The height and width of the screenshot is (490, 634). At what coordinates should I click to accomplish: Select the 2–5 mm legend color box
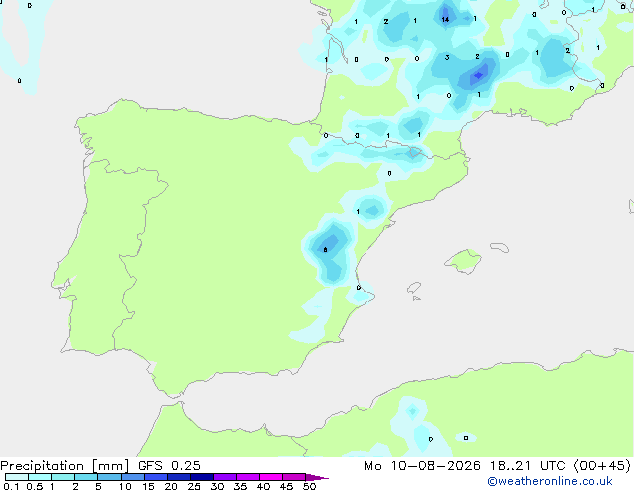click(x=86, y=477)
